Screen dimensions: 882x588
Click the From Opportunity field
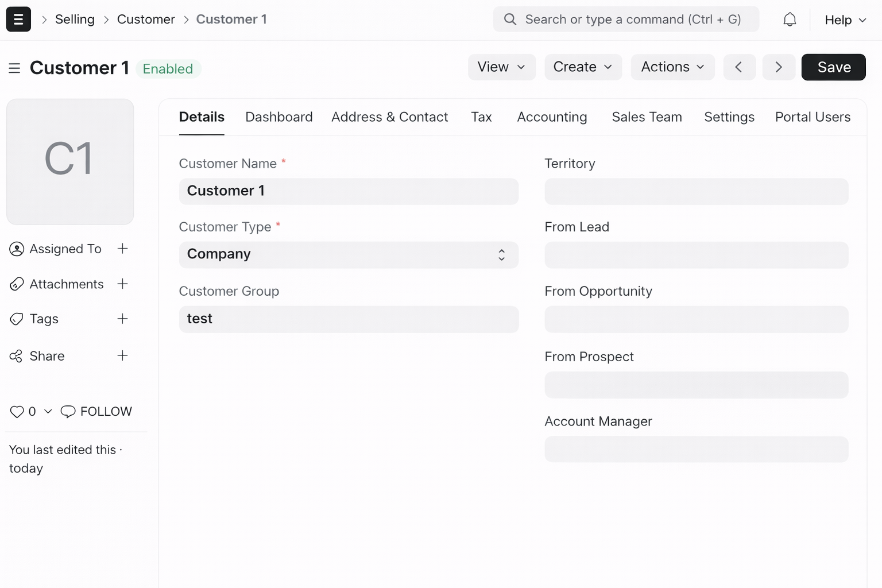click(696, 319)
